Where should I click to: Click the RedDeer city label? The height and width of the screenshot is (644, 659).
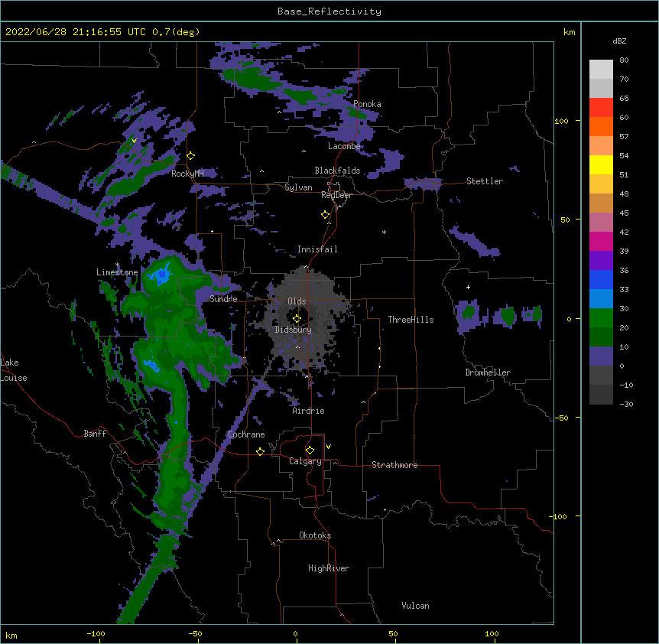tap(336, 195)
